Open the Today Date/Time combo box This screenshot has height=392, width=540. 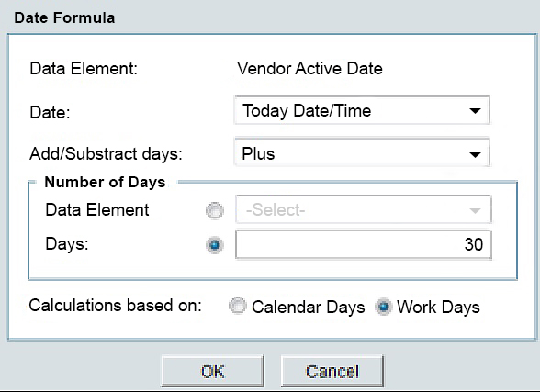click(x=362, y=110)
